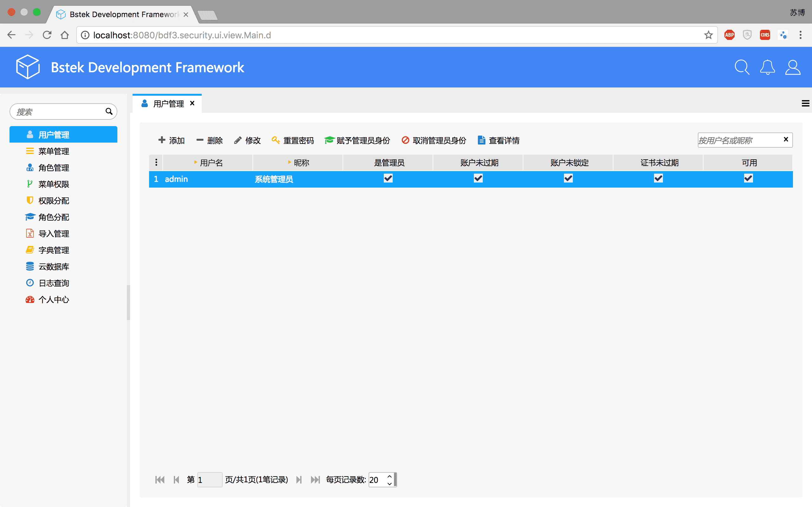
Task: Click the 取消管理员身份 button
Action: pyautogui.click(x=434, y=140)
